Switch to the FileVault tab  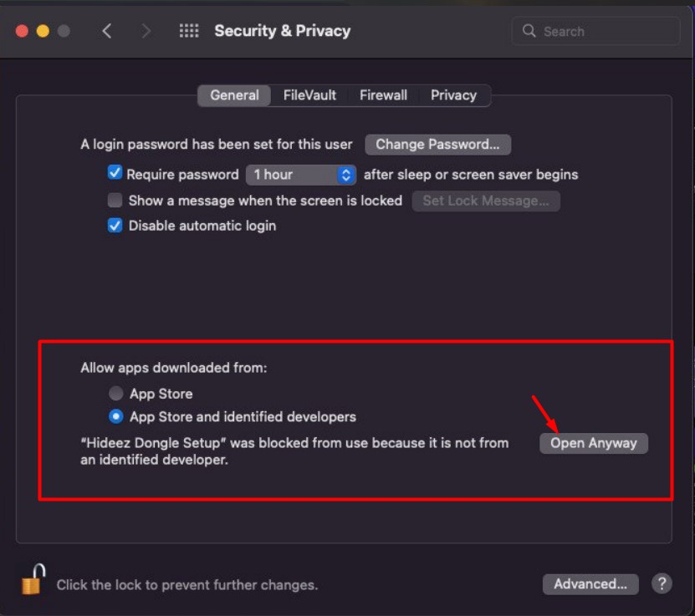[x=309, y=95]
